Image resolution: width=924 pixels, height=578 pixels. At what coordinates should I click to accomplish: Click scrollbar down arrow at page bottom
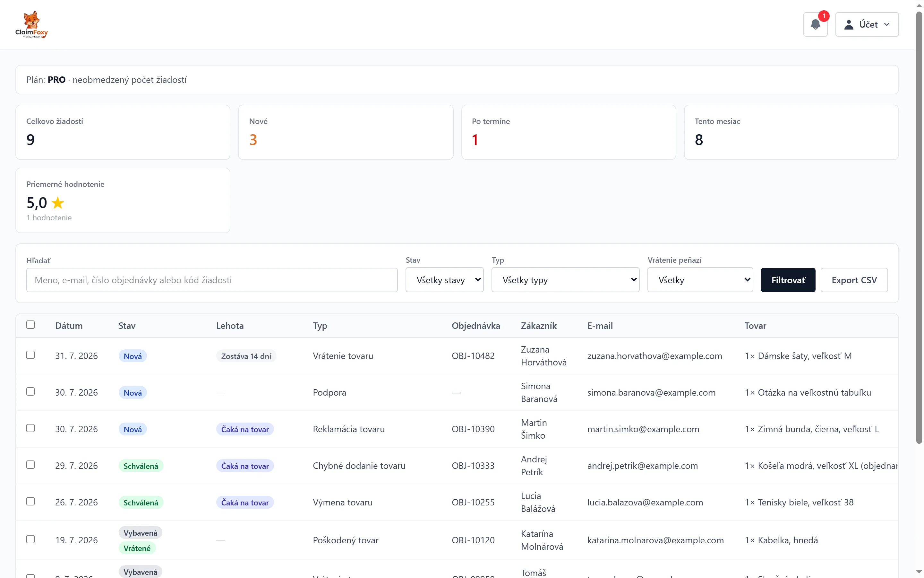(x=919, y=572)
